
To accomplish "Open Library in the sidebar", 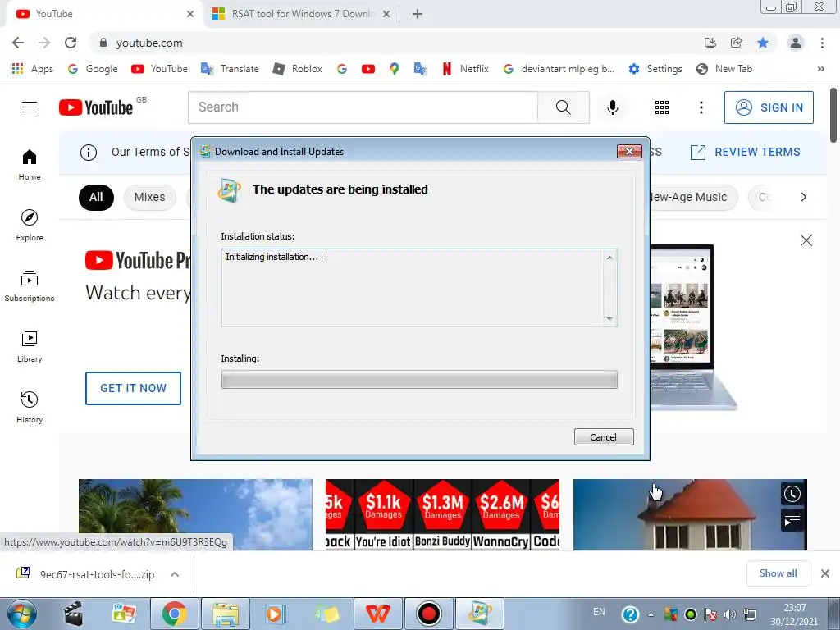I will point(30,347).
